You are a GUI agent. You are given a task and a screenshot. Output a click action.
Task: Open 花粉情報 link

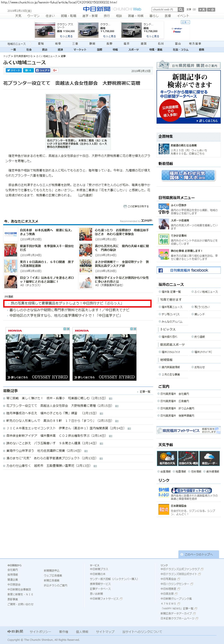click(196, 471)
